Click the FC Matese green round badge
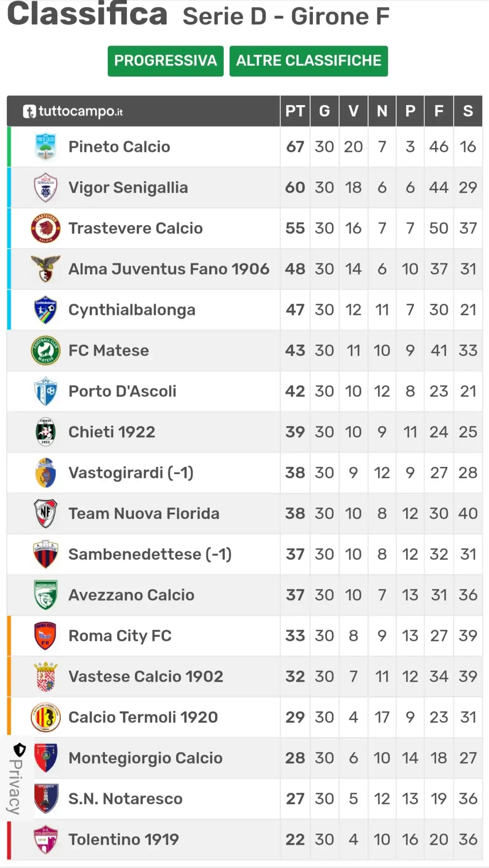The image size is (489, 868). [x=45, y=350]
